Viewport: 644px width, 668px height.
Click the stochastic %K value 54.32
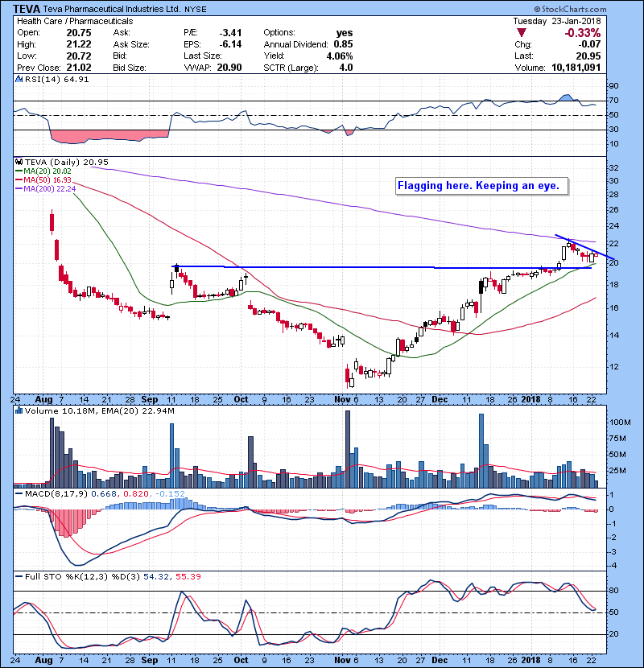point(155,576)
